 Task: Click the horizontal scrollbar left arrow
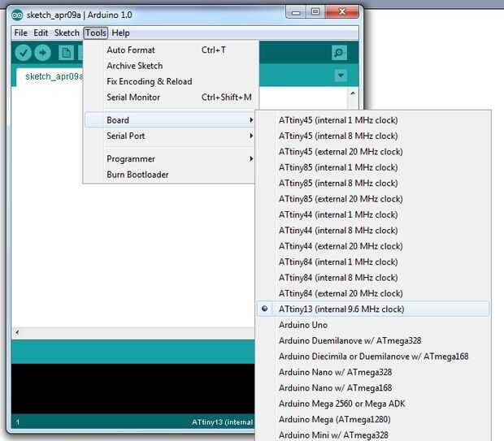(x=17, y=332)
